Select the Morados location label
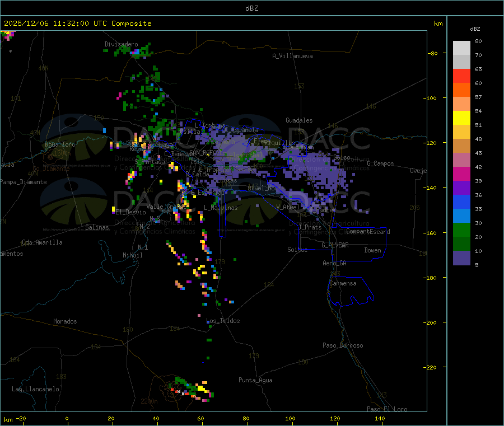The width and height of the screenshot is (504, 426). (x=65, y=321)
